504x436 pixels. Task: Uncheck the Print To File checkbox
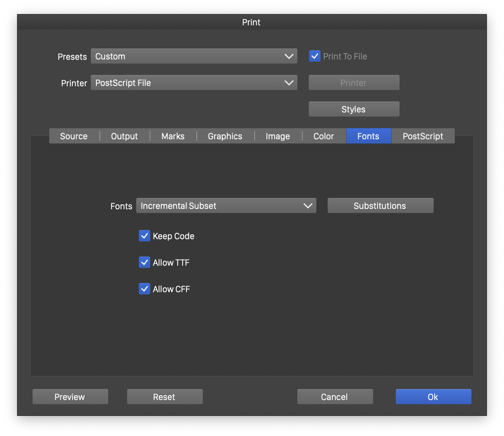click(315, 56)
